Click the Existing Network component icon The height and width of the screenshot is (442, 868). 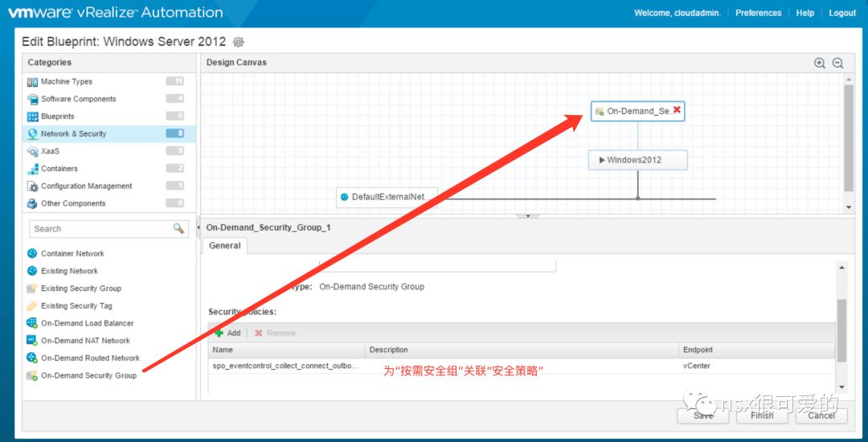pos(32,271)
